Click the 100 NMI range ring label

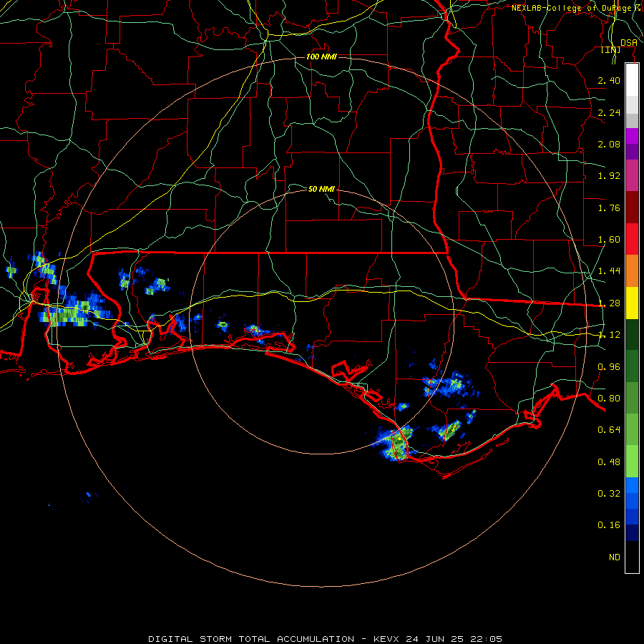(321, 57)
